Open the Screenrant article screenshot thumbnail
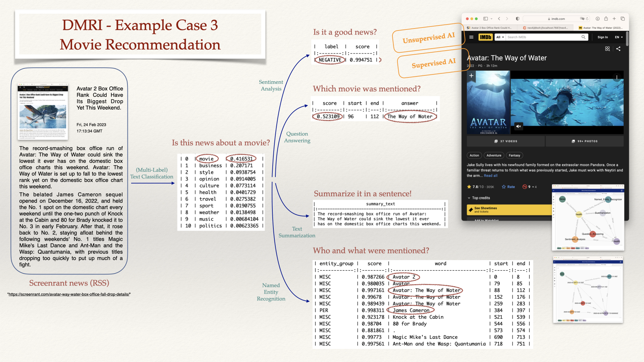This screenshot has width=644, height=362. click(43, 112)
